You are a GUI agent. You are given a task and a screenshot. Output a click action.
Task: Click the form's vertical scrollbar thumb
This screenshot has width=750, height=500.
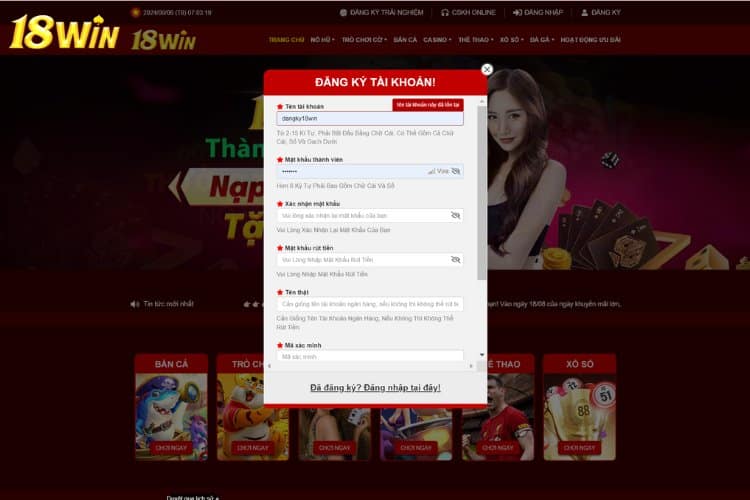click(x=482, y=193)
